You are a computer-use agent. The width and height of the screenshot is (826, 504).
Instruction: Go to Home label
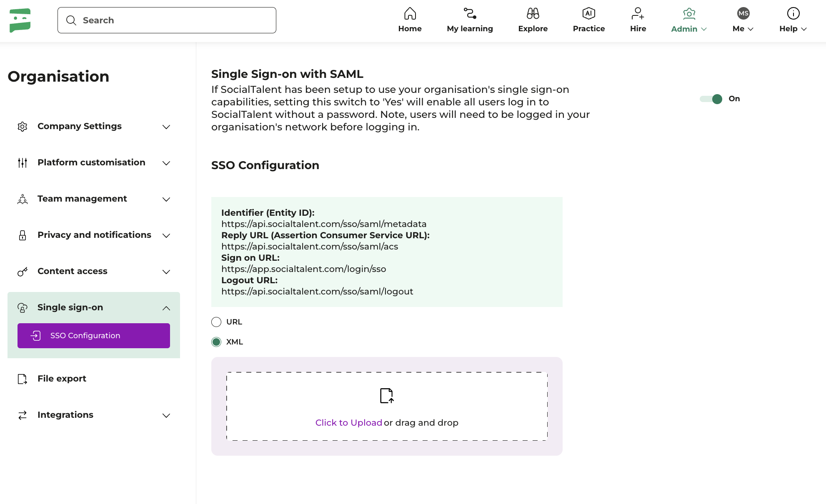coord(410,29)
